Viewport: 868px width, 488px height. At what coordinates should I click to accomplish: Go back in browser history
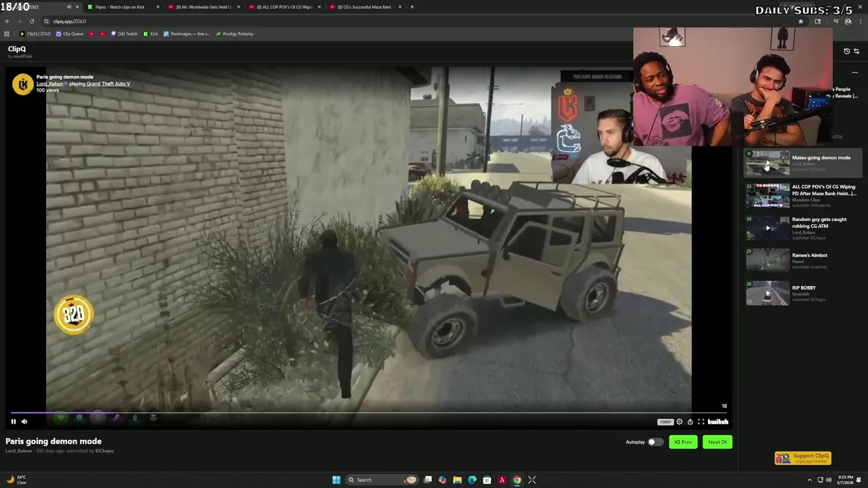pos(7,21)
